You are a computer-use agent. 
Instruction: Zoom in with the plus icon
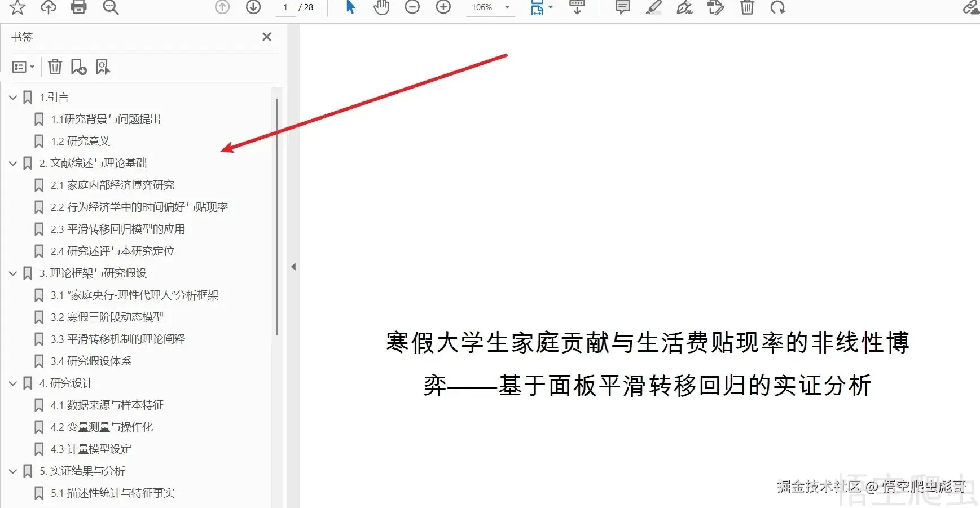pyautogui.click(x=443, y=7)
